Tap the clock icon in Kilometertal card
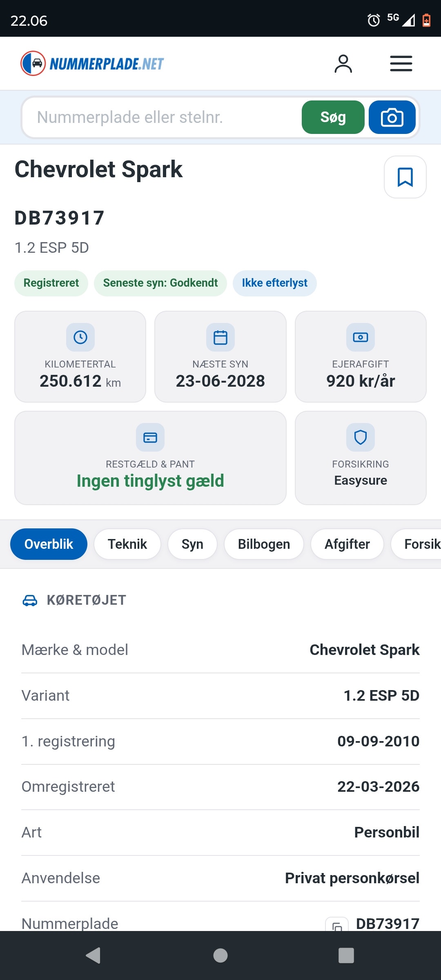 80,337
